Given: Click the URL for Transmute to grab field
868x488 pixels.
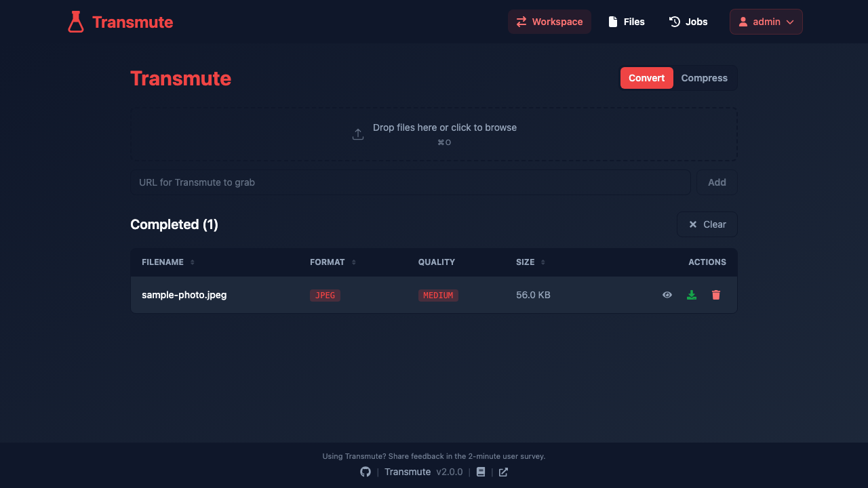Looking at the screenshot, I should 410,182.
